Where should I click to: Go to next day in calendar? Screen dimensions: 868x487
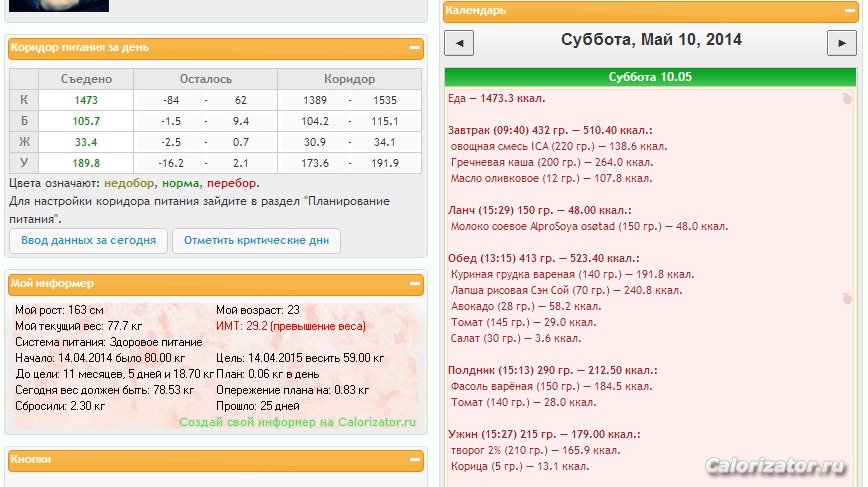tap(841, 43)
